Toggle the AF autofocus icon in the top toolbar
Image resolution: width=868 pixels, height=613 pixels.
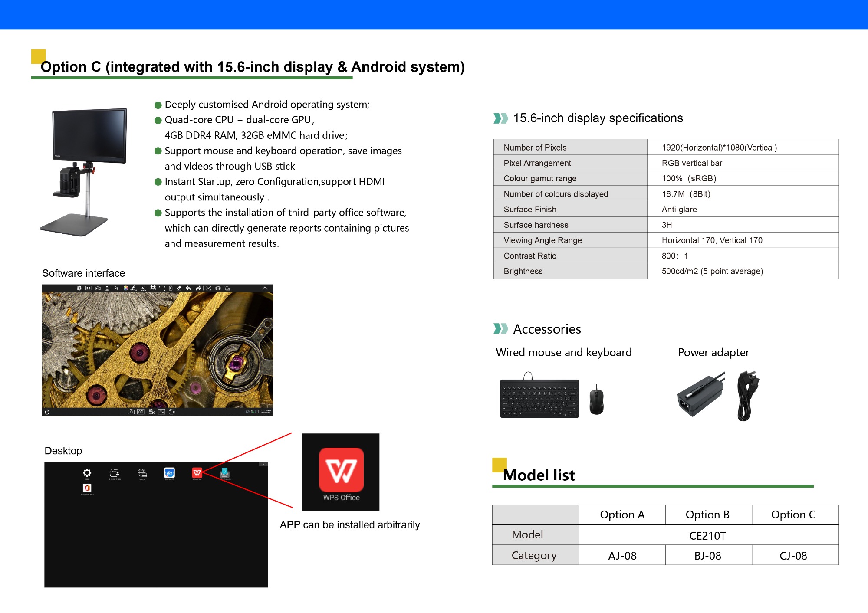click(x=209, y=288)
